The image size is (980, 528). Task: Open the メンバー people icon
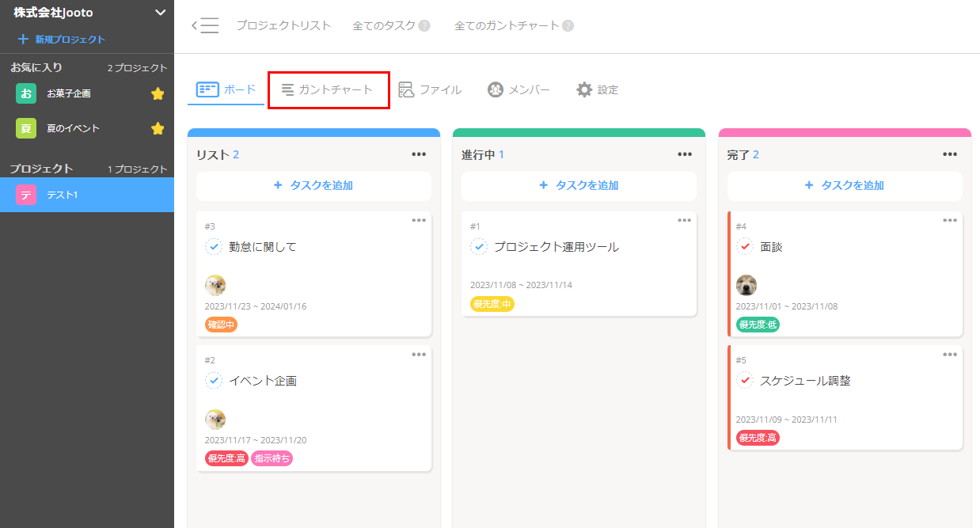(496, 89)
